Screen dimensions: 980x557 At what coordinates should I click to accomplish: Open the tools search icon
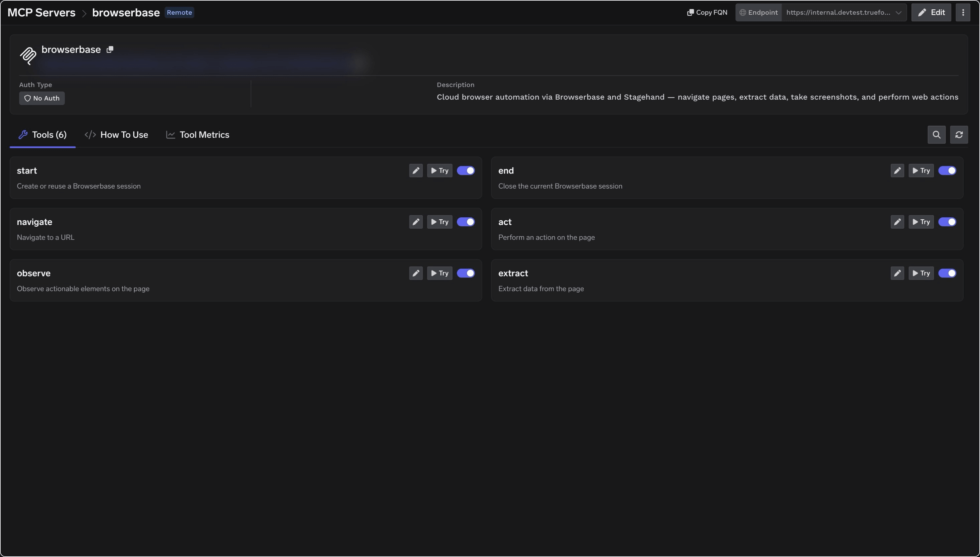pyautogui.click(x=937, y=135)
